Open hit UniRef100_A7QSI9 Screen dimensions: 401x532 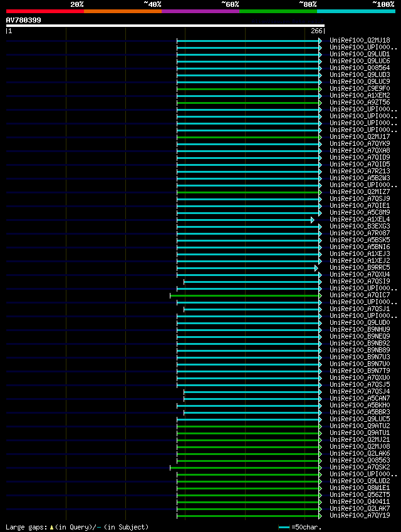coord(360,281)
